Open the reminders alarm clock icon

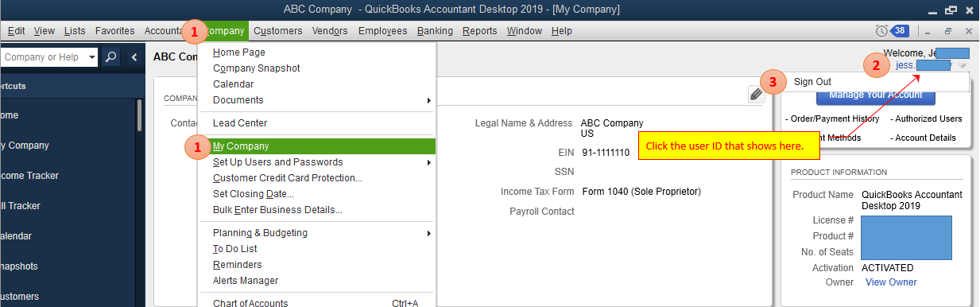[881, 31]
